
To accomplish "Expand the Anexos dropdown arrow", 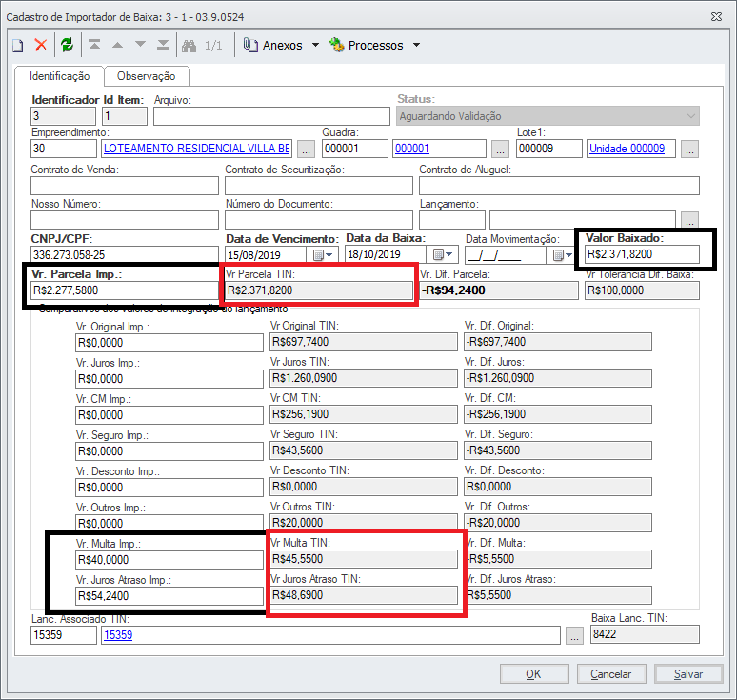I will pyautogui.click(x=316, y=45).
